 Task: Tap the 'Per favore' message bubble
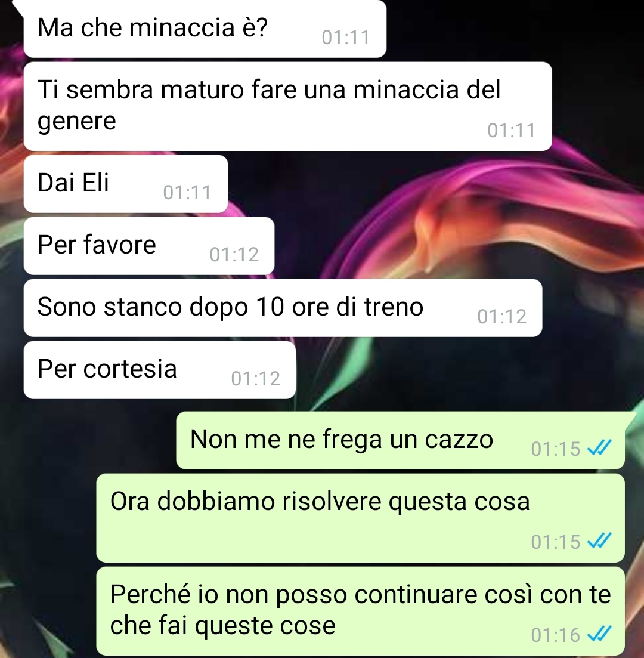149,246
